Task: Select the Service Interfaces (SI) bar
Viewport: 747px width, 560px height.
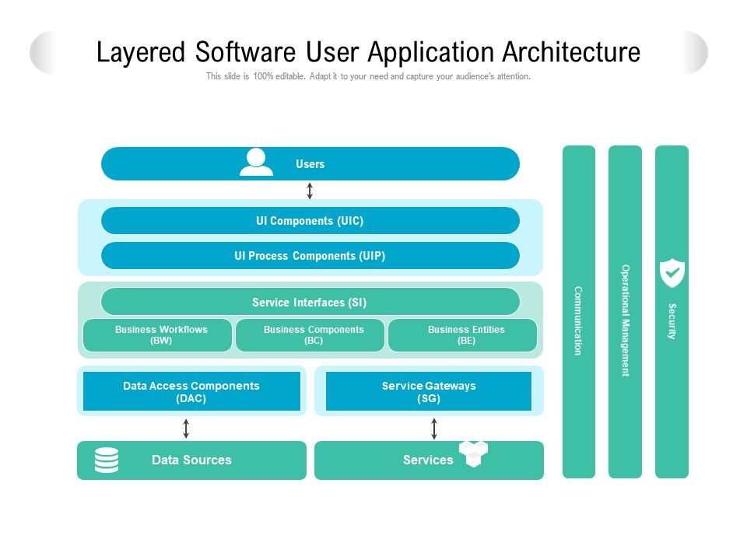Action: point(310,302)
